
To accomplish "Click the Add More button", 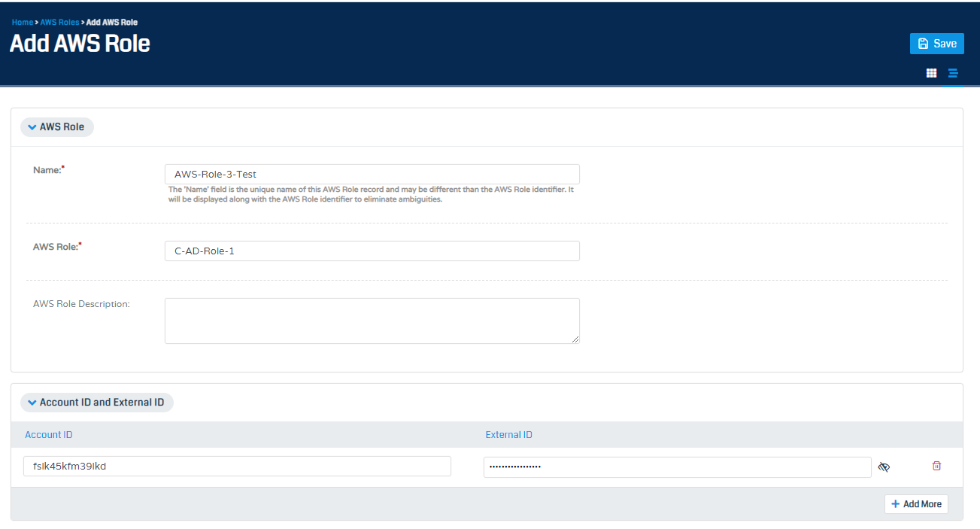I will pyautogui.click(x=916, y=503).
